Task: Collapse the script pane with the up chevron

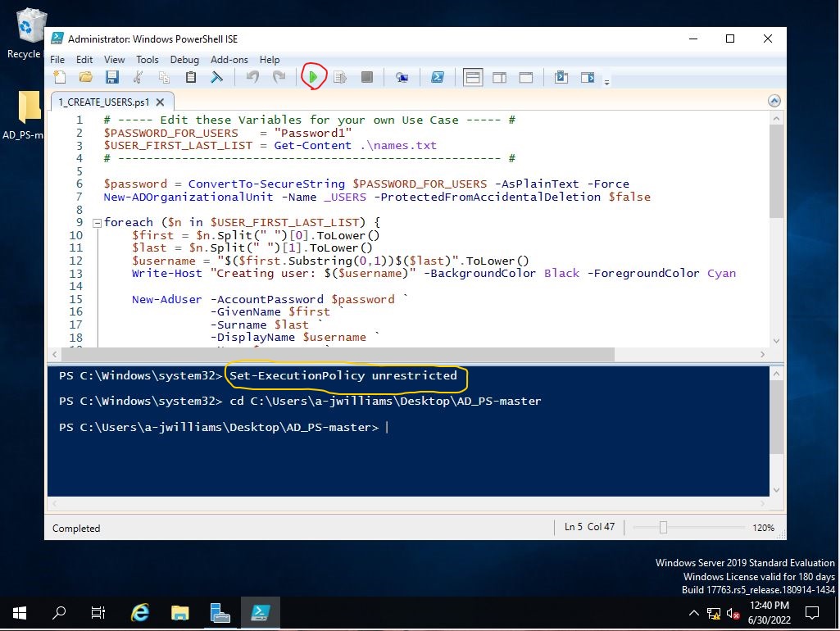Action: coord(774,101)
